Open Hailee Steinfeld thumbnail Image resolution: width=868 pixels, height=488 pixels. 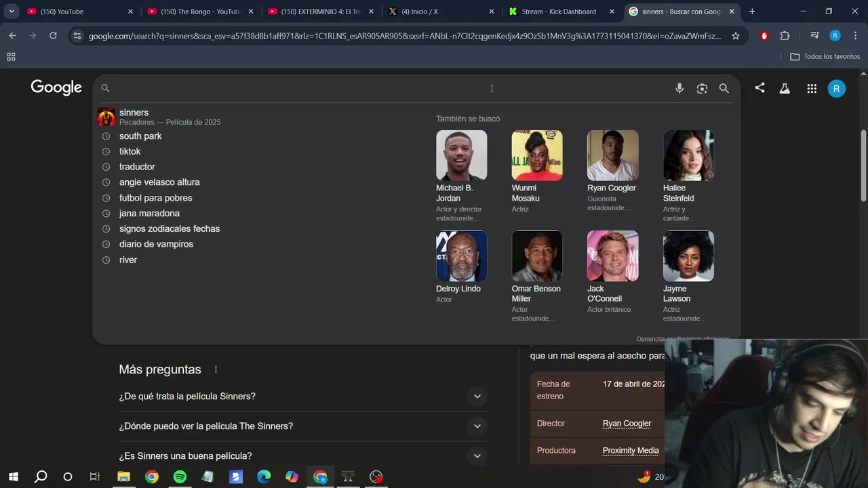point(688,155)
